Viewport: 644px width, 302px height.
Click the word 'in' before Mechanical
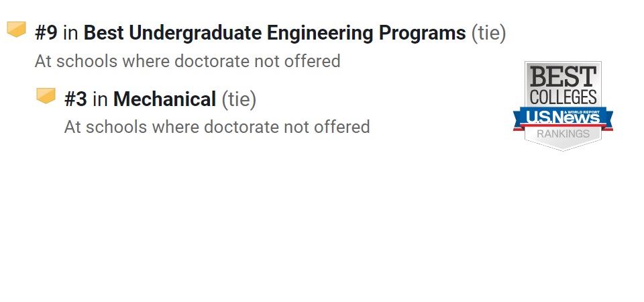pos(100,99)
